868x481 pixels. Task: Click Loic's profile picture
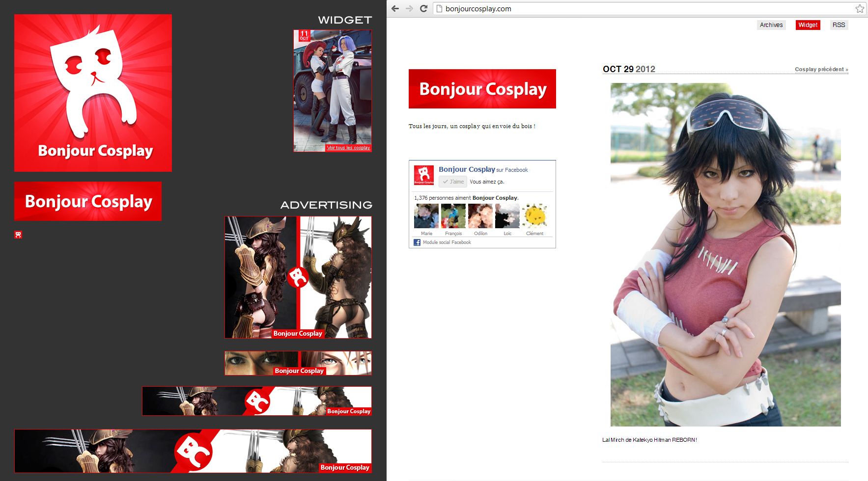[x=507, y=216]
